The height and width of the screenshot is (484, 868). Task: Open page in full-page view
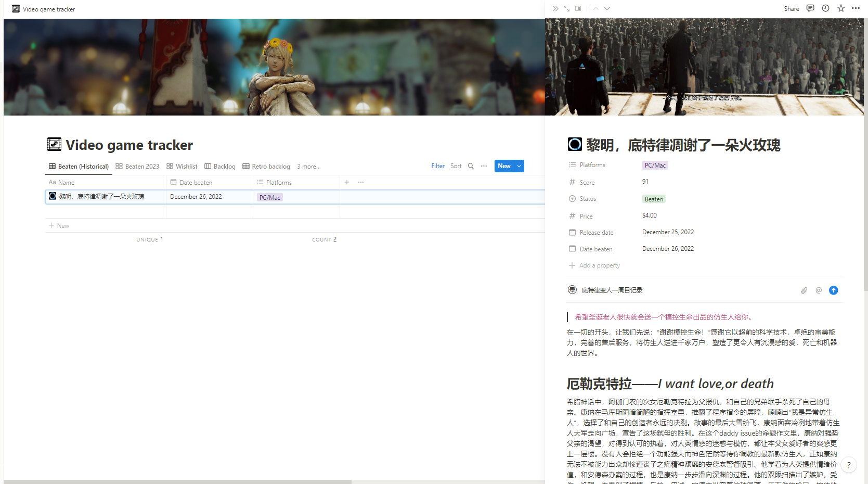pyautogui.click(x=567, y=8)
